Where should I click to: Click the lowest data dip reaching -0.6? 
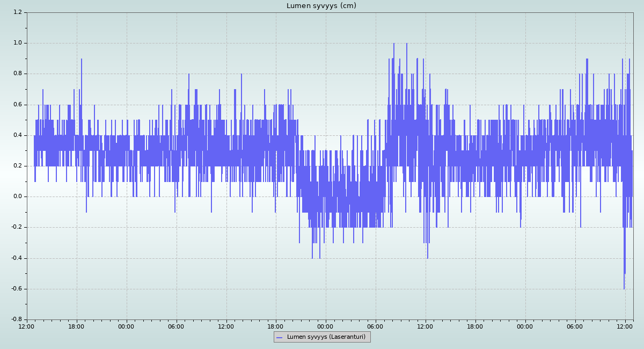(x=624, y=287)
